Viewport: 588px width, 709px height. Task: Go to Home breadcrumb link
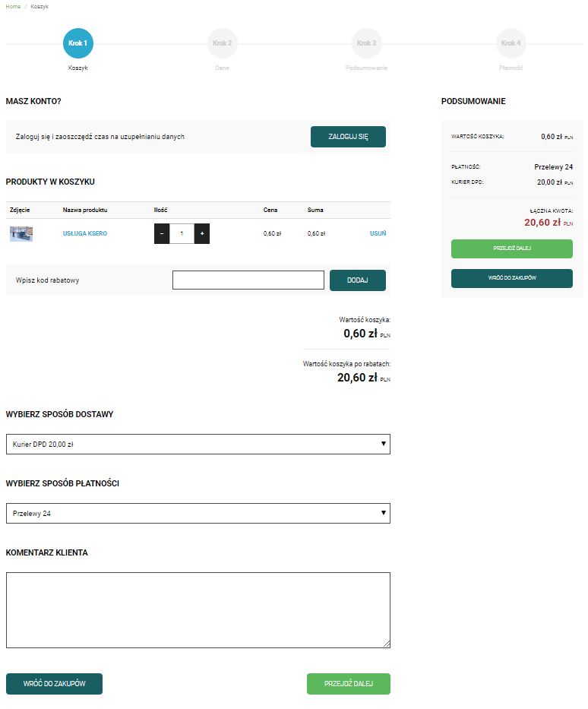pyautogui.click(x=13, y=6)
